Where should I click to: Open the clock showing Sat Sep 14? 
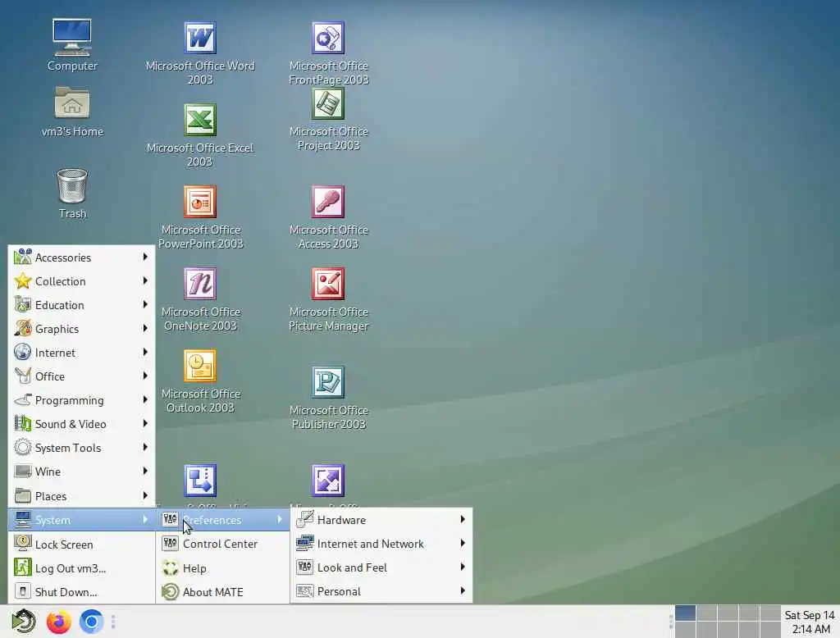[810, 622]
